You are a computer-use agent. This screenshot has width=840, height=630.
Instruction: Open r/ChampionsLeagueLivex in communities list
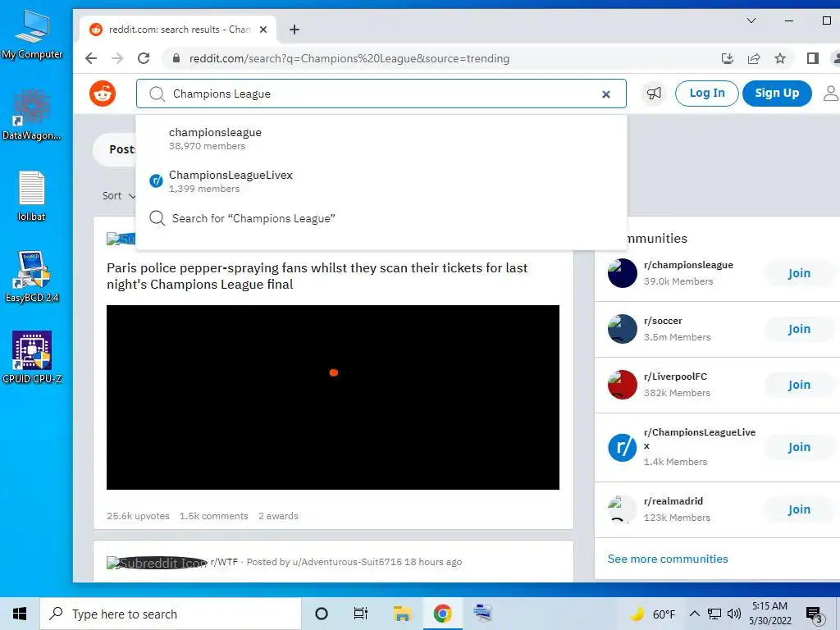coord(699,439)
